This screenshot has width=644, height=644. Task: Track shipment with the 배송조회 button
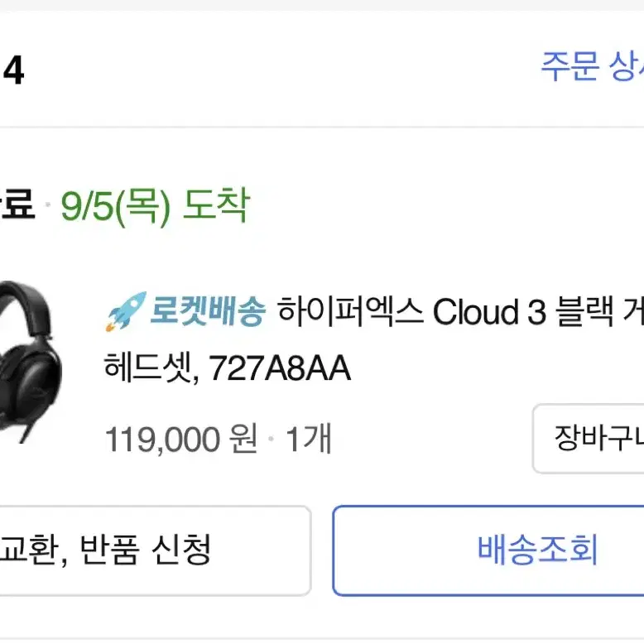pyautogui.click(x=488, y=550)
